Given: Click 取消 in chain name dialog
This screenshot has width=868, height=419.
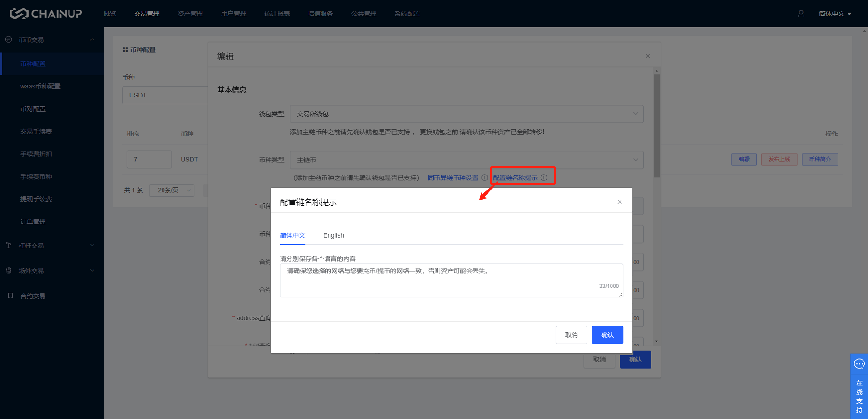Looking at the screenshot, I should pos(571,335).
